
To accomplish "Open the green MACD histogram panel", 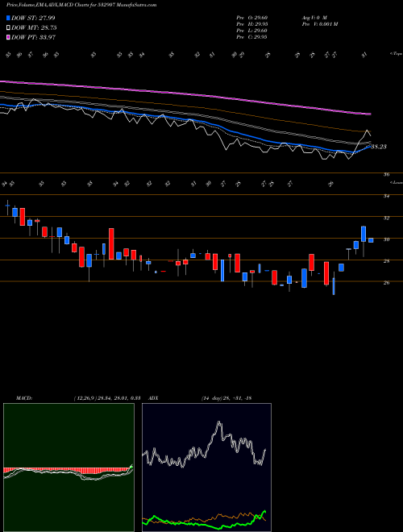I will click(x=69, y=468).
